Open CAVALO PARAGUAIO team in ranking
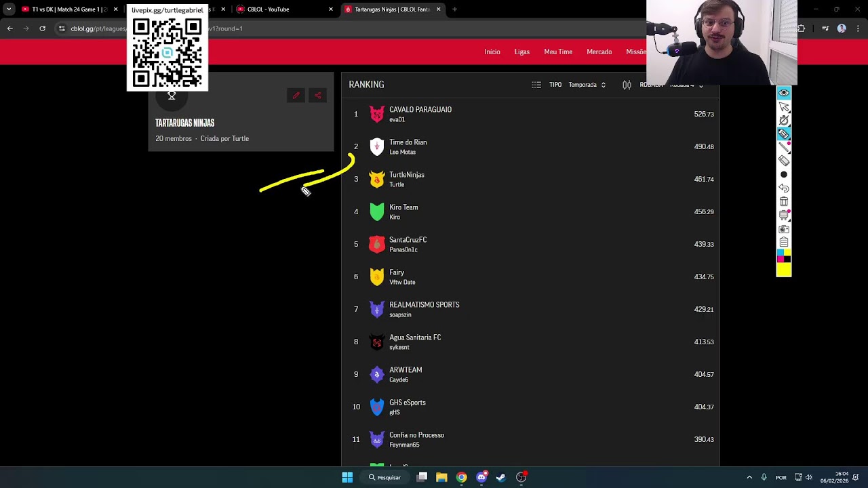Viewport: 868px width, 488px height. 530,114
